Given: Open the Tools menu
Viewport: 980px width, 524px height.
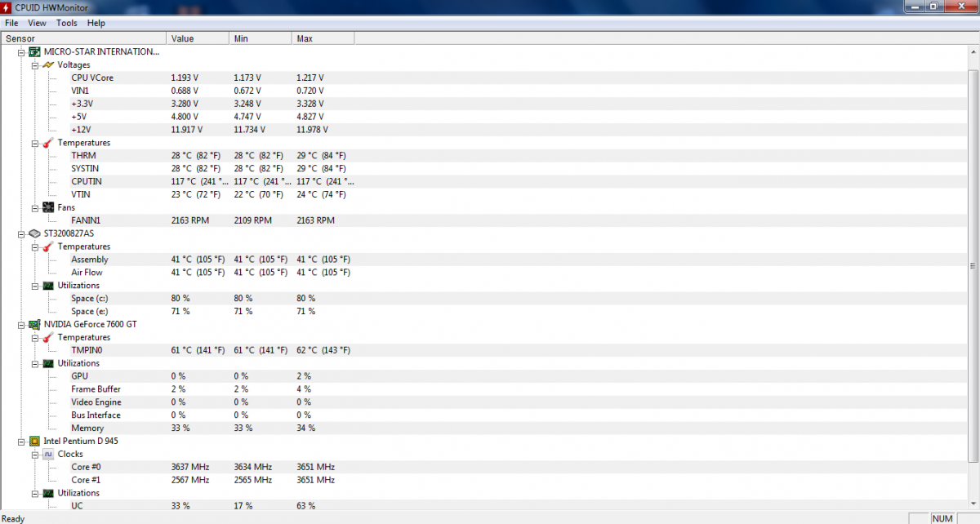Looking at the screenshot, I should 67,23.
